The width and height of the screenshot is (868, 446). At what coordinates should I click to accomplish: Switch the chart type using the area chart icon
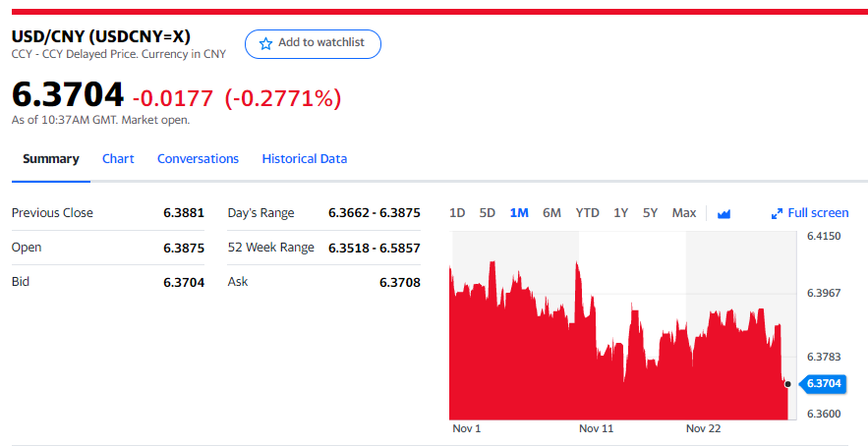724,214
